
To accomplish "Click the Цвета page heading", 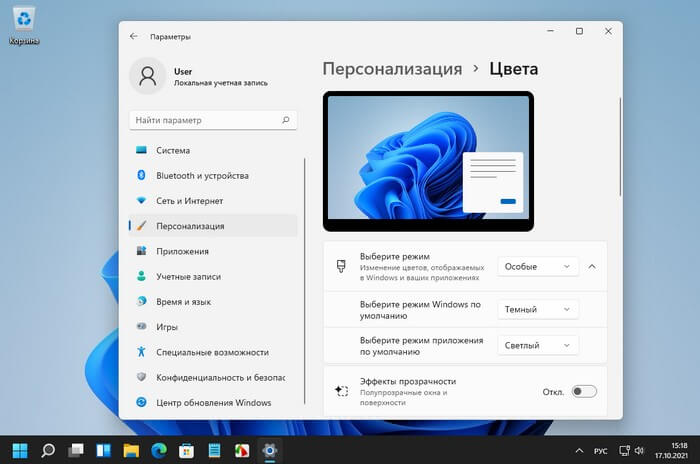I will 513,69.
